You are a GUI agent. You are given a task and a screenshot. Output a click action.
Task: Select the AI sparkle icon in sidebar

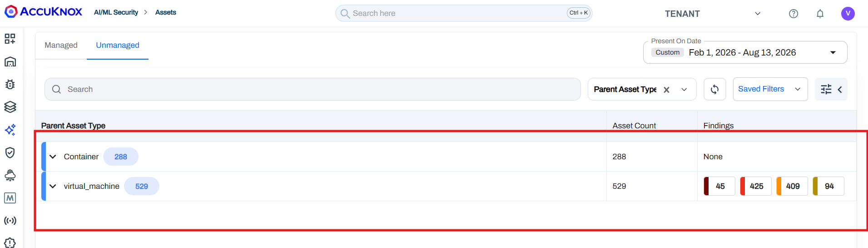point(10,130)
